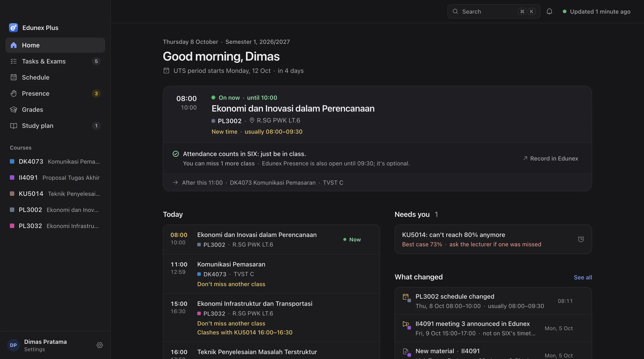The width and height of the screenshot is (644, 359).
Task: Click the Ekonomi dan Inovasi dalam Perencanaan heading
Action: tap(293, 108)
